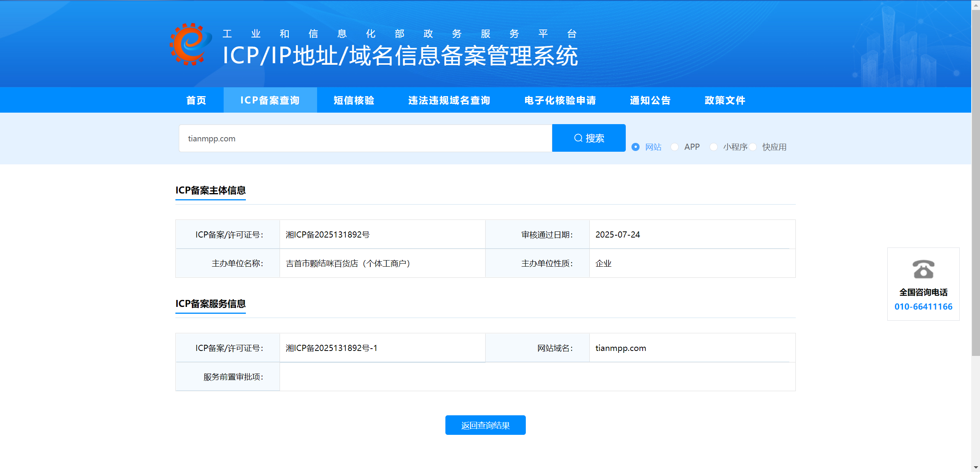Viewport: 980px width, 472px height.
Task: Click the tianmpp.com search input field
Action: pos(365,138)
